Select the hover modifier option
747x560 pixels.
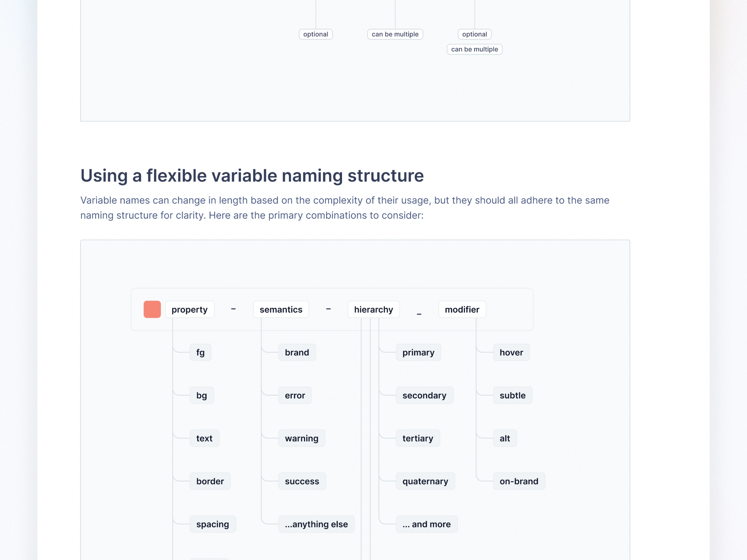click(511, 352)
